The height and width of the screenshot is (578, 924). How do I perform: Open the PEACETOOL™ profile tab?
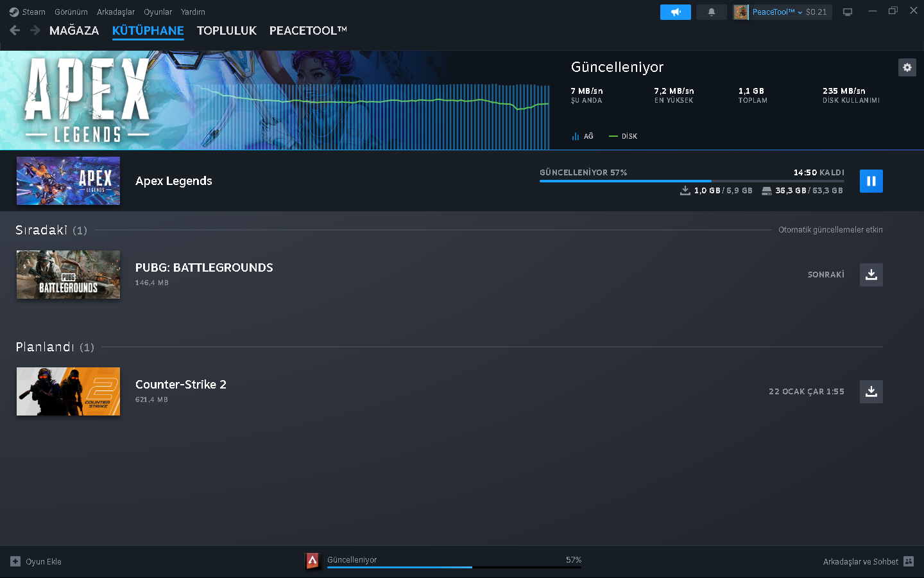[x=308, y=30]
